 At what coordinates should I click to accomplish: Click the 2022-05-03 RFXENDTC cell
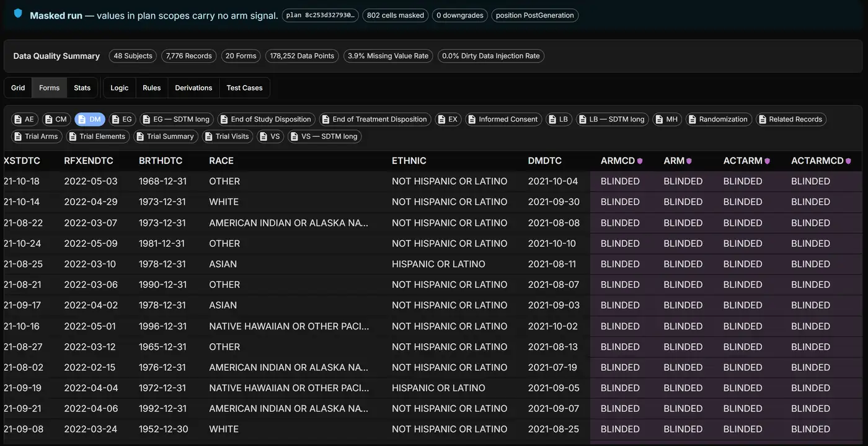point(91,181)
